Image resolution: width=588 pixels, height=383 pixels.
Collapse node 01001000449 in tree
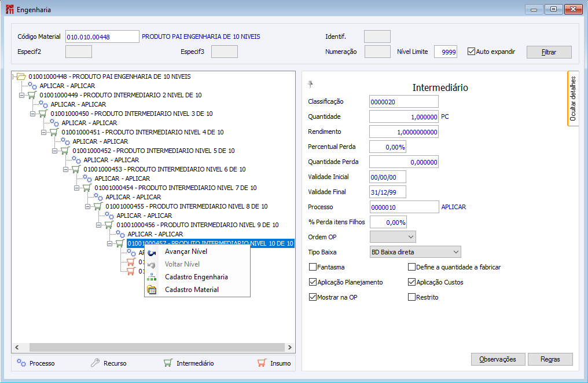coord(22,96)
